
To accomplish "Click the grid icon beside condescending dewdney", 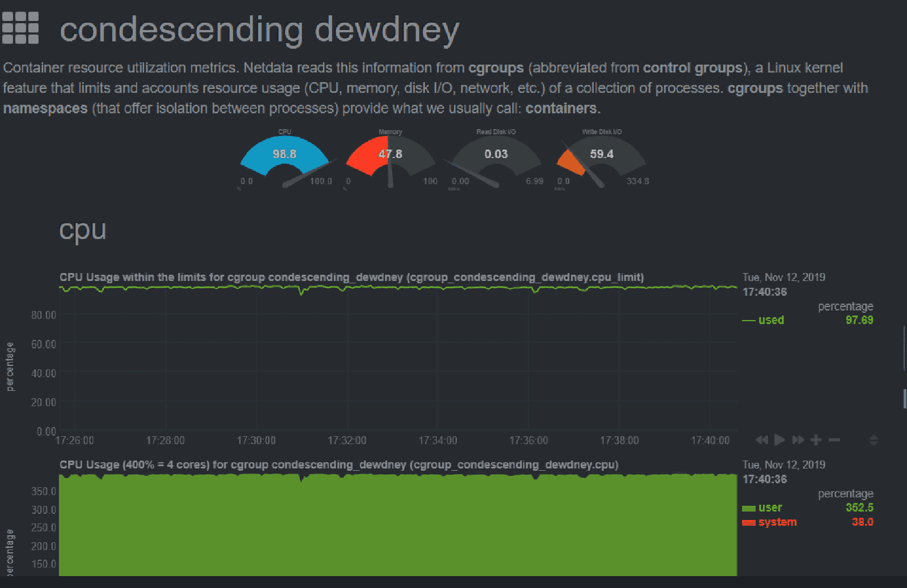I will (20, 28).
